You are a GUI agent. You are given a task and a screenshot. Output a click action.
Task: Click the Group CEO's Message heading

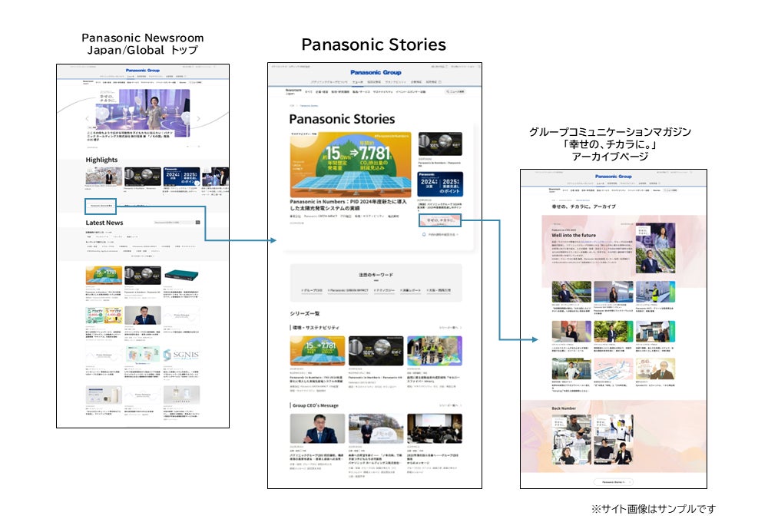pyautogui.click(x=316, y=405)
